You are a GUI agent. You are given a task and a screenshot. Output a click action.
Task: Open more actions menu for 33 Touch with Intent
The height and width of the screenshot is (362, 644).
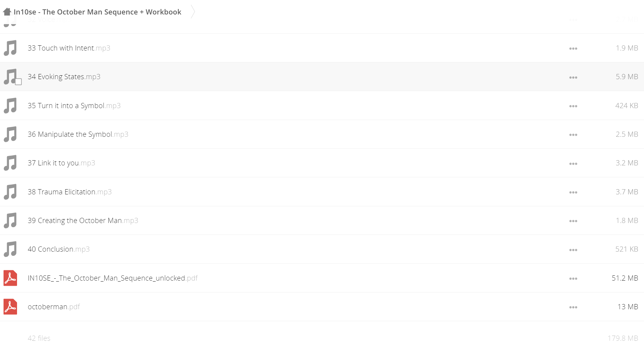coord(573,49)
